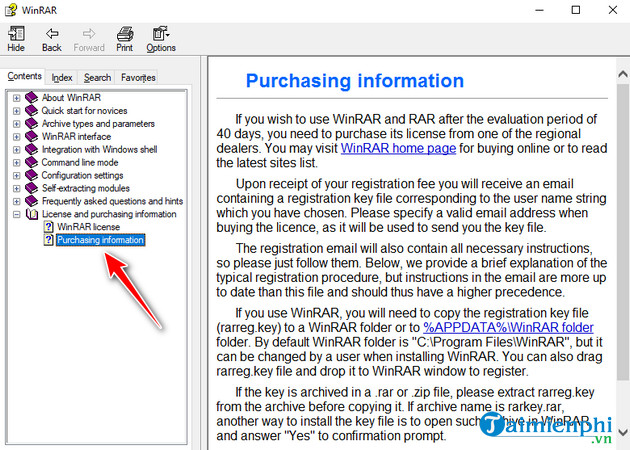Image resolution: width=630 pixels, height=450 pixels.
Task: Switch to the Contents tab
Action: point(25,76)
